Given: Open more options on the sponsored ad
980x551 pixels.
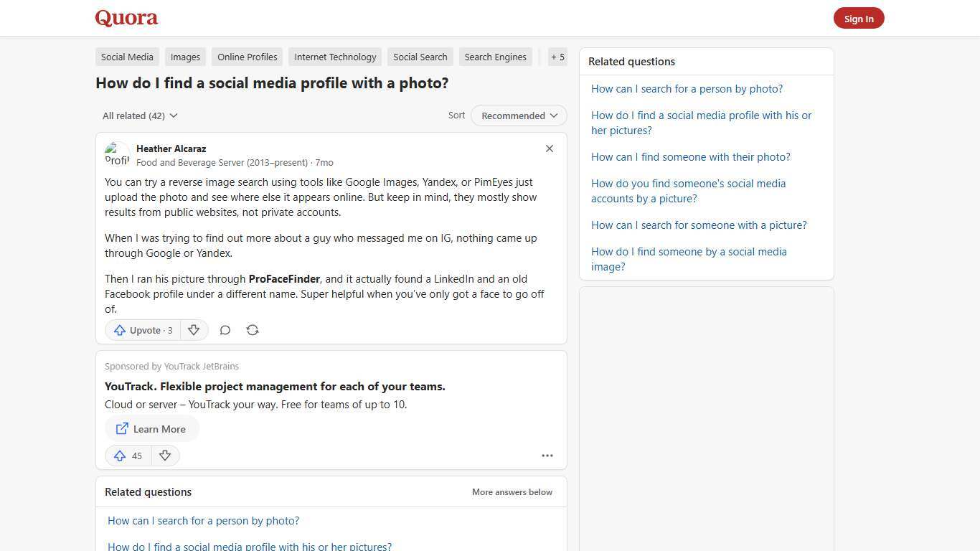Looking at the screenshot, I should [547, 456].
